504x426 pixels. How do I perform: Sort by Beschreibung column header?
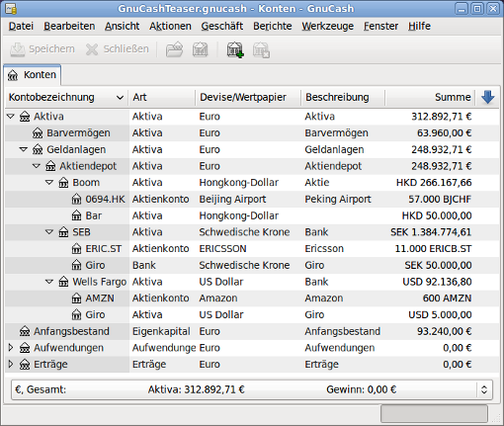coord(343,98)
